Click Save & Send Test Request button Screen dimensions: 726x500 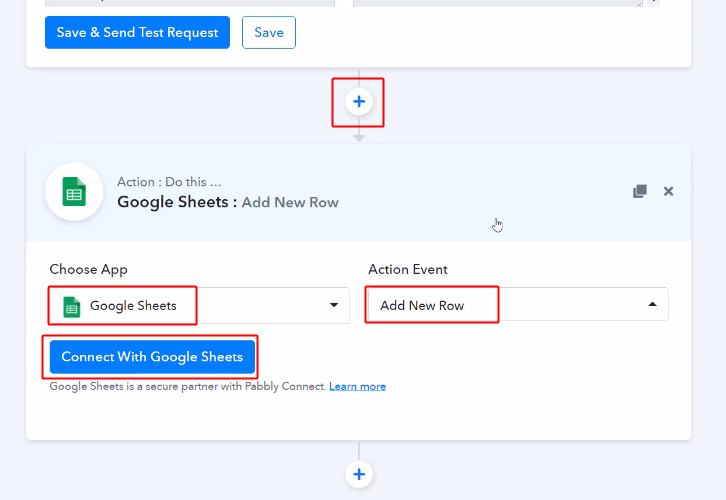[x=137, y=32]
